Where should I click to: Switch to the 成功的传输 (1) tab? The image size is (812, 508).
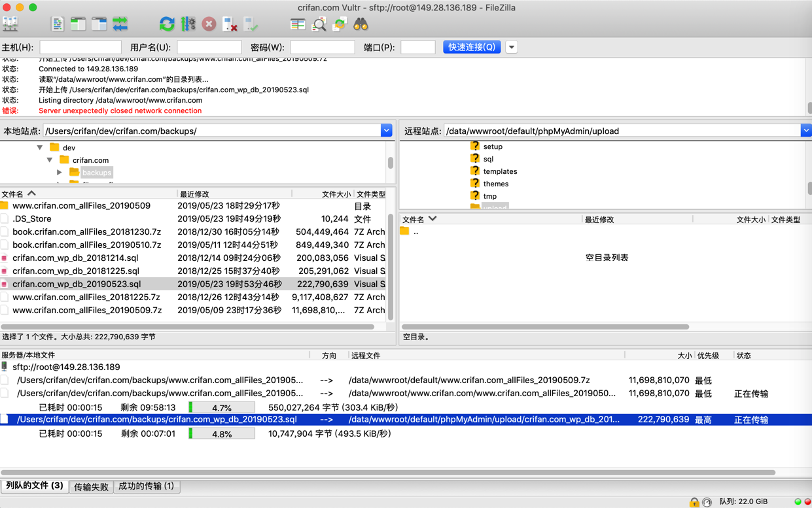click(147, 486)
